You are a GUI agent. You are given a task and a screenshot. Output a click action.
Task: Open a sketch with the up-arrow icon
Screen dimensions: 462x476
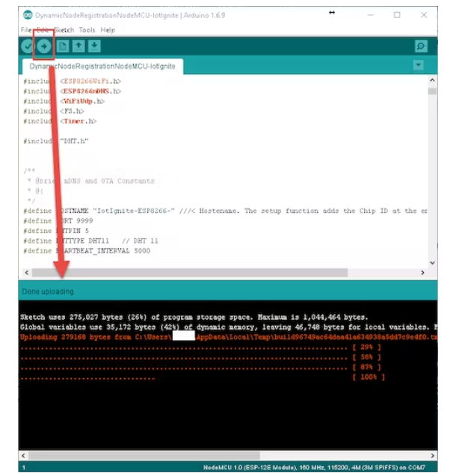(78, 46)
